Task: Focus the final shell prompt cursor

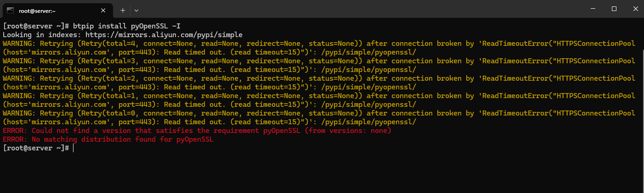Action: coord(73,148)
